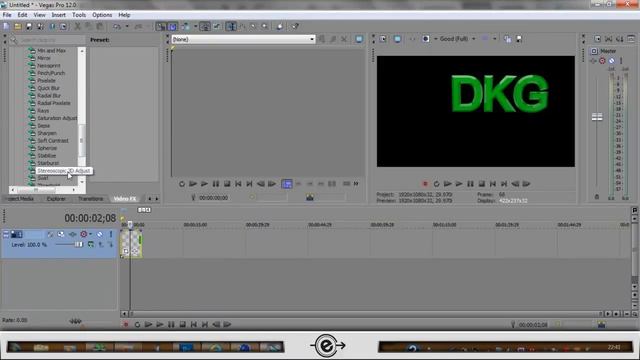Toggle Mute on the video track
This screenshot has width=640, height=360.
tap(100, 234)
